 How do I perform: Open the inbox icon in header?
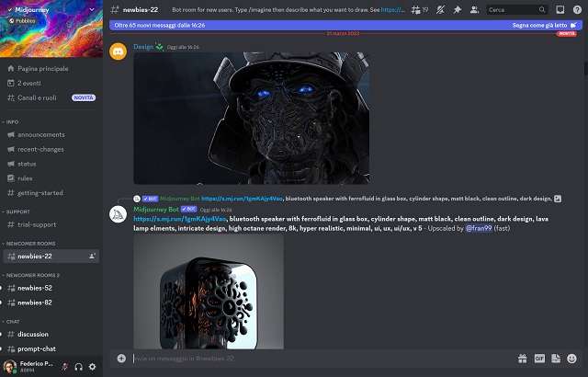click(560, 10)
